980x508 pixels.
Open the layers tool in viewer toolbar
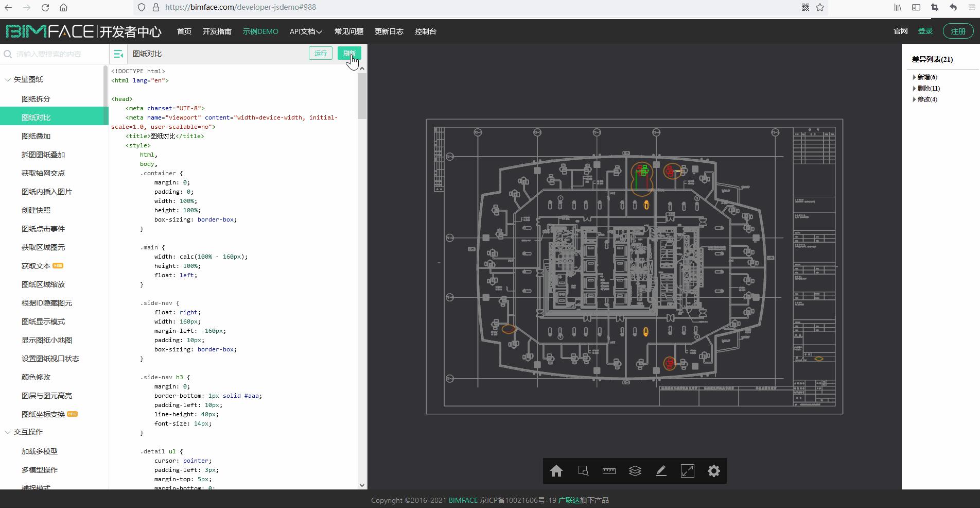[x=635, y=471]
